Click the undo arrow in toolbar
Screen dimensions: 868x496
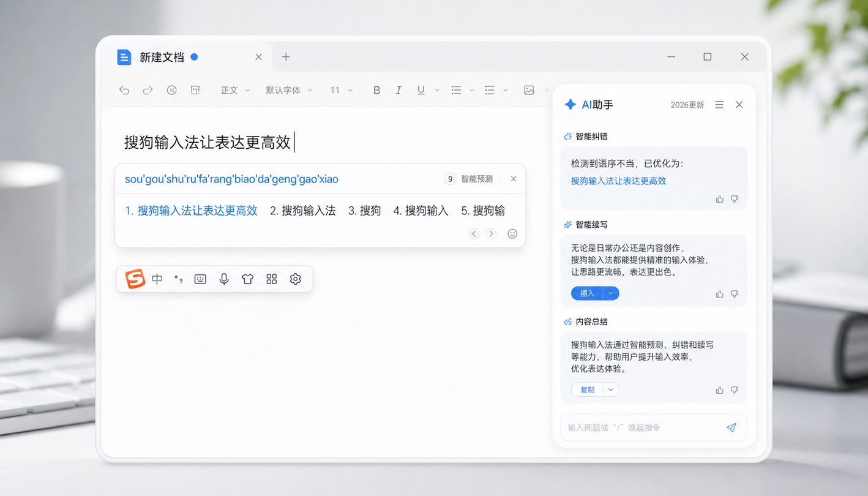(124, 90)
